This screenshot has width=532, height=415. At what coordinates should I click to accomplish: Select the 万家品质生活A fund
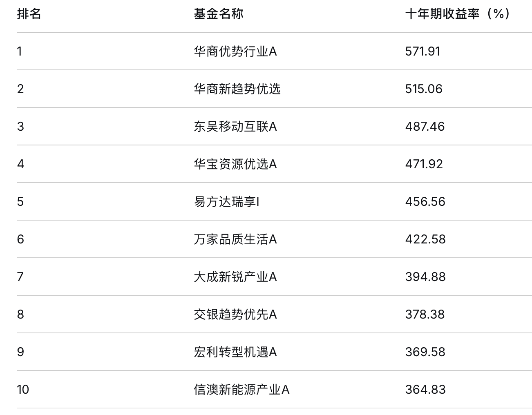click(235, 239)
